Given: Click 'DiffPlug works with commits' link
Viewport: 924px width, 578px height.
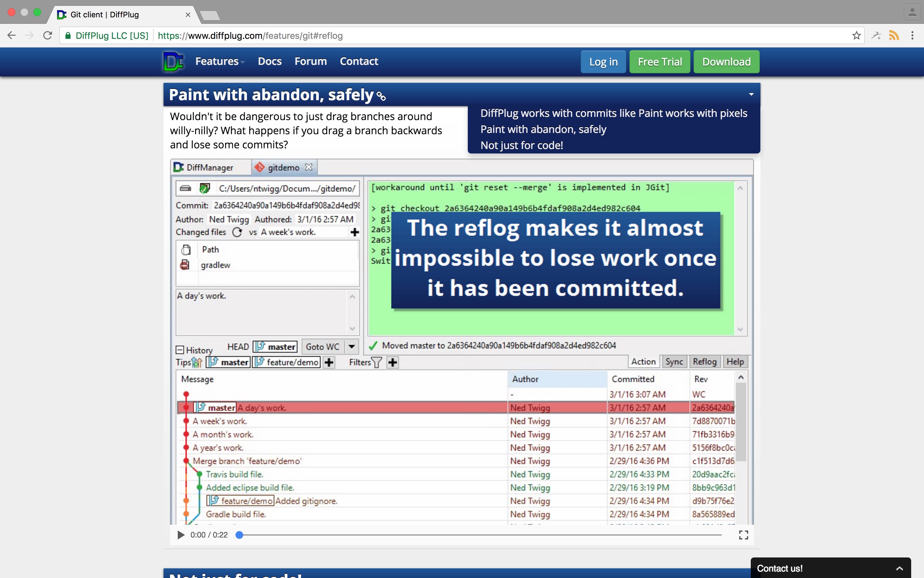Looking at the screenshot, I should click(613, 113).
